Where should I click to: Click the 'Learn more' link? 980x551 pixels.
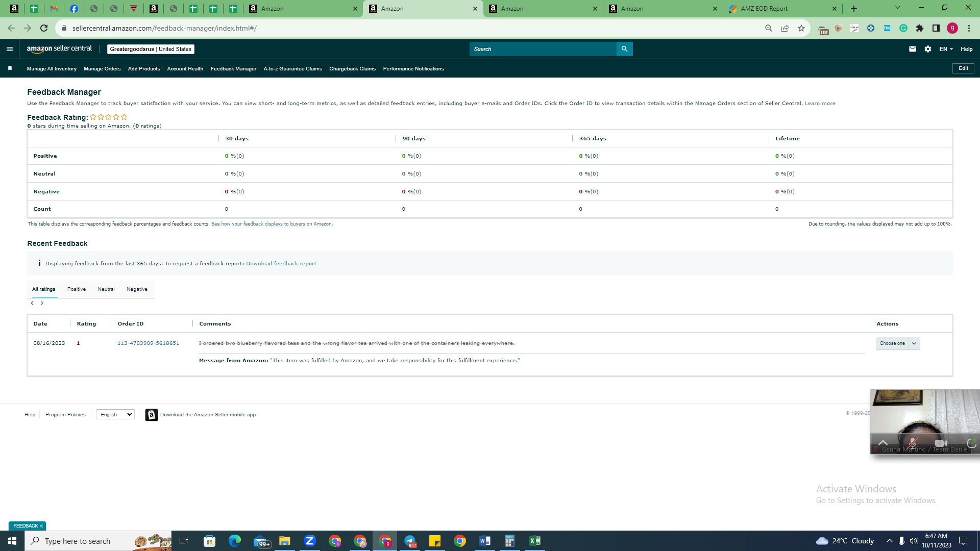(x=820, y=104)
